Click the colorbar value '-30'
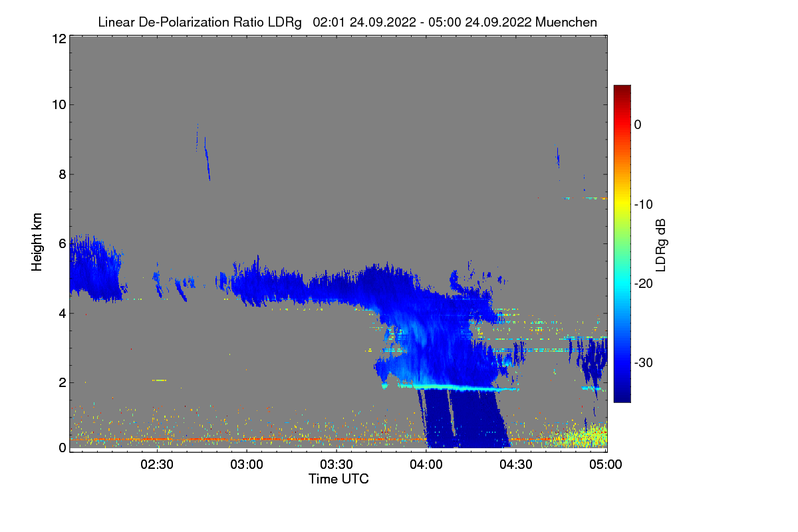This screenshot has height=532, width=798. click(643, 363)
